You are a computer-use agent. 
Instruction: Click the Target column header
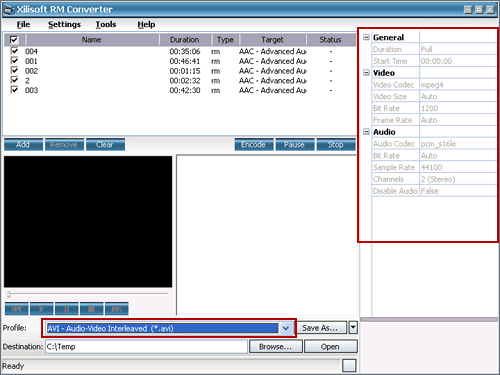point(273,40)
